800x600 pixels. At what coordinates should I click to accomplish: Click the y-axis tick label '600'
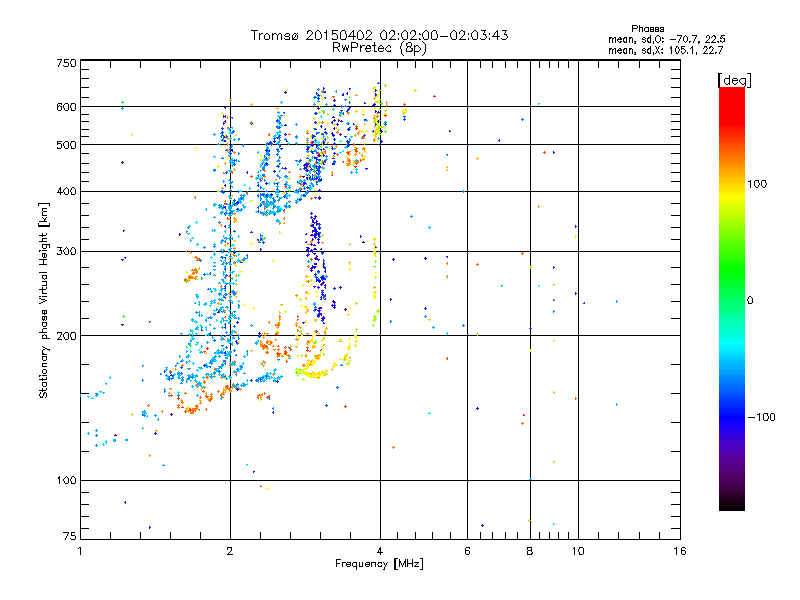(66, 107)
